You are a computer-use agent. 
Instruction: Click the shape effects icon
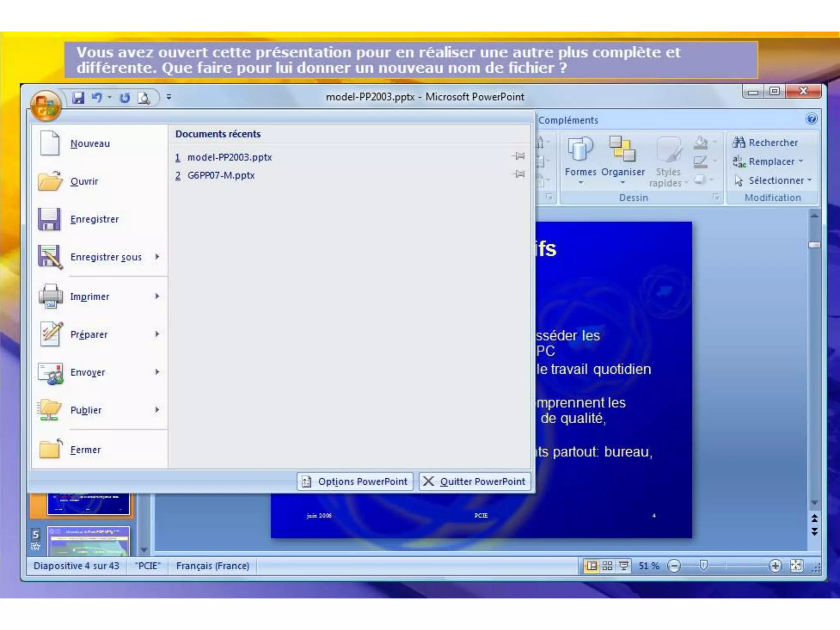coord(701,180)
